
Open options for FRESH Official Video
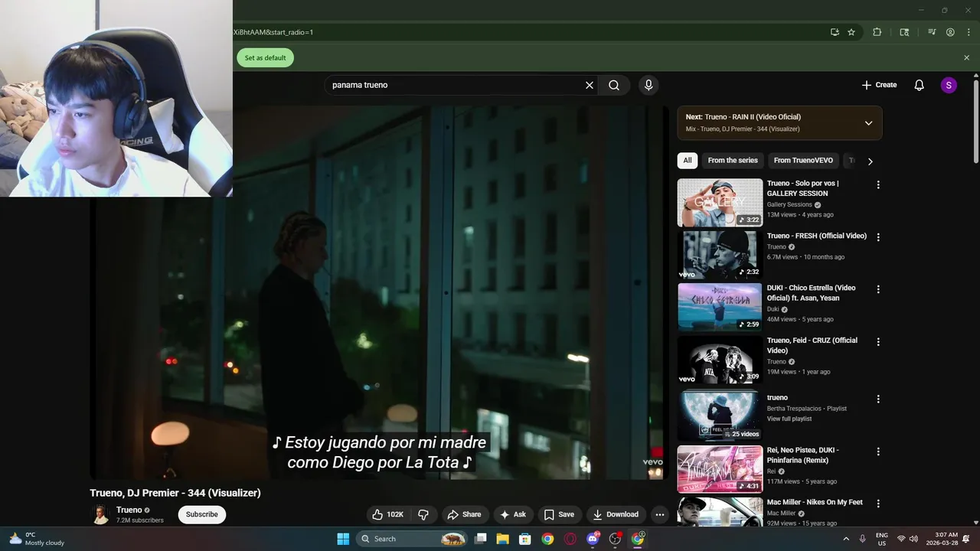point(878,237)
